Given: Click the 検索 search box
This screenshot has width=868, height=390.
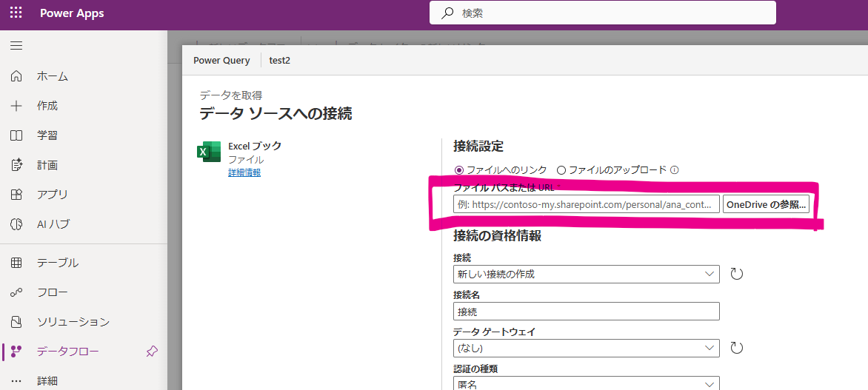Looking at the screenshot, I should coord(603,13).
